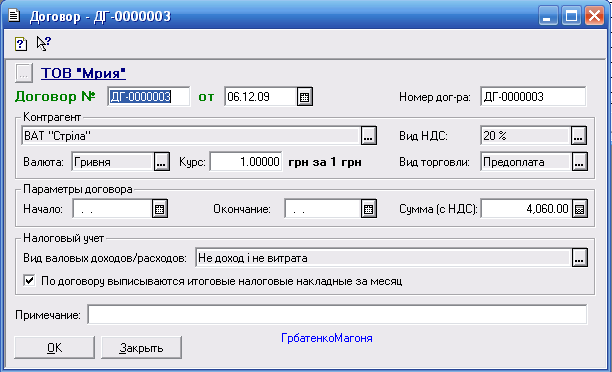The image size is (612, 372).
Task: Click the field Не доход і не витрата
Action: [384, 258]
